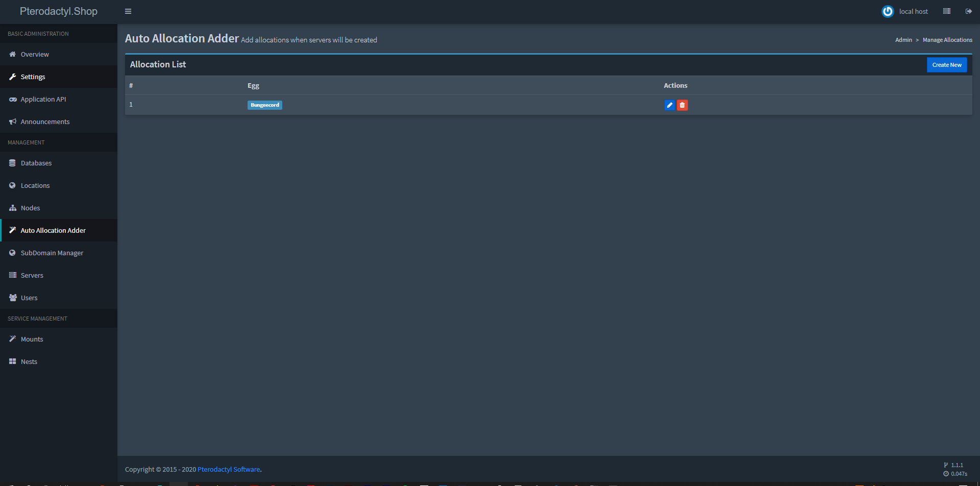
Task: Open the Locations page
Action: pos(35,185)
